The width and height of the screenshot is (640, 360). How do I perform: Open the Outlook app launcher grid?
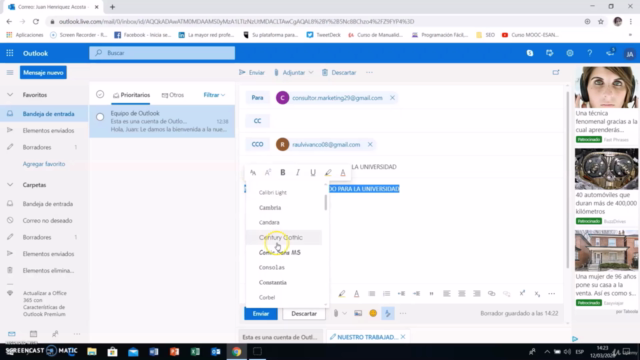pos(10,53)
